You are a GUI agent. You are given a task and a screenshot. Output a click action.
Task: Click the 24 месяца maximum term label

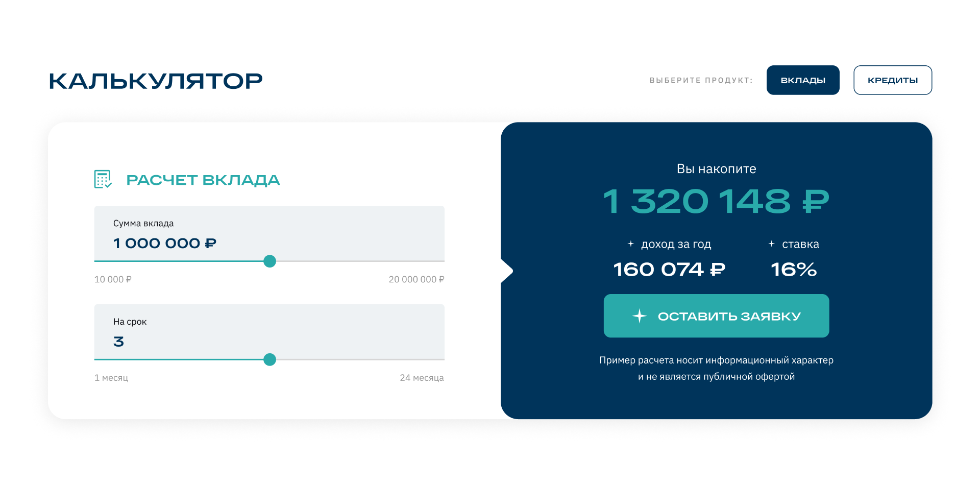tap(422, 378)
